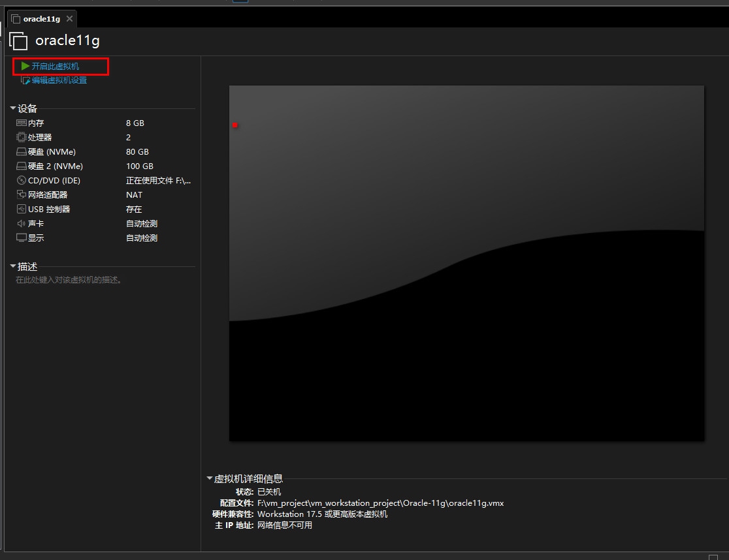Open 编辑虚拟机设置 settings link
The image size is (729, 560).
tap(59, 80)
